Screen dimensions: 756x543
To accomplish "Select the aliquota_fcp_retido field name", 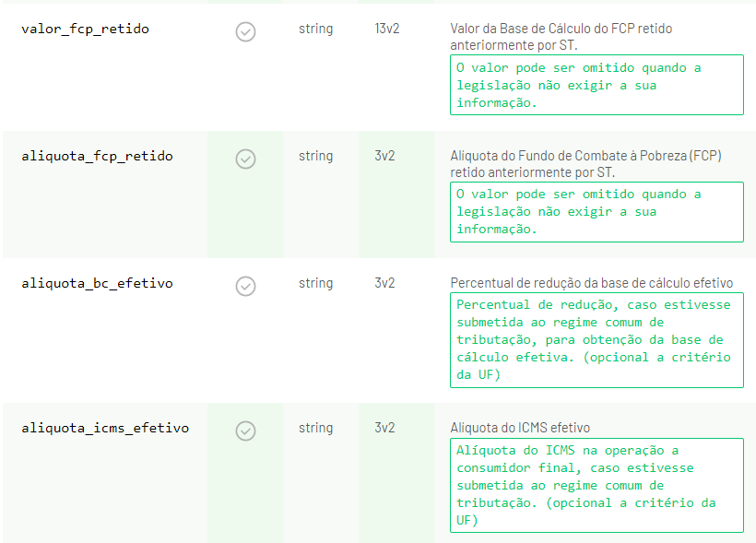I will tap(97, 156).
